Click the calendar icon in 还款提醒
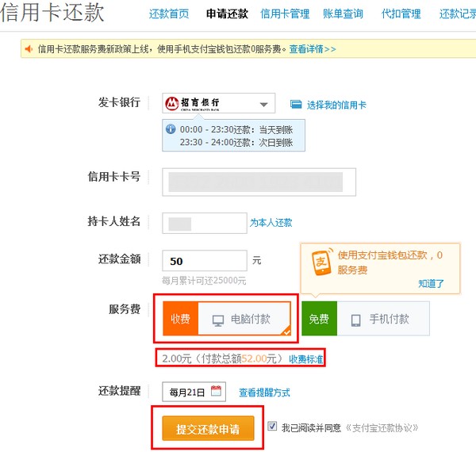Screen dimensions: 476x452 (216, 390)
